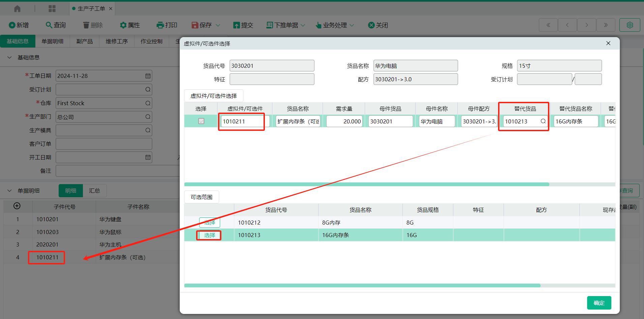Open calendar picker for 工单日期

(148, 76)
